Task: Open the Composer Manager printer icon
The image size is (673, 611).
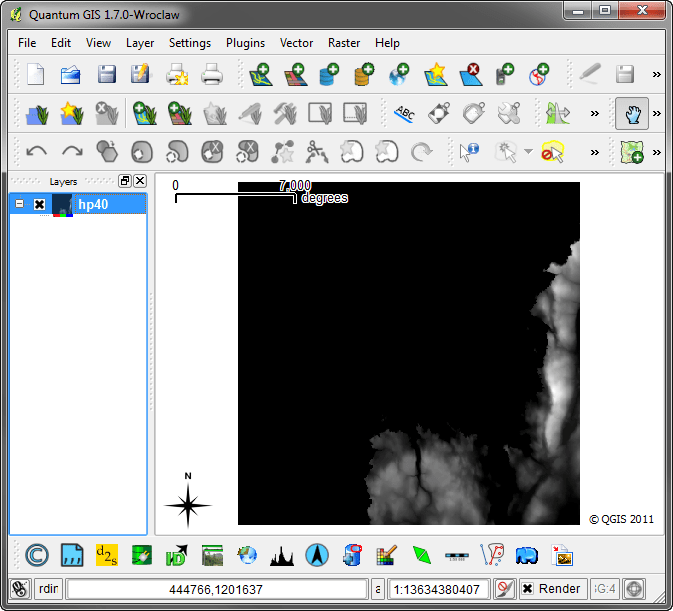Action: point(212,74)
